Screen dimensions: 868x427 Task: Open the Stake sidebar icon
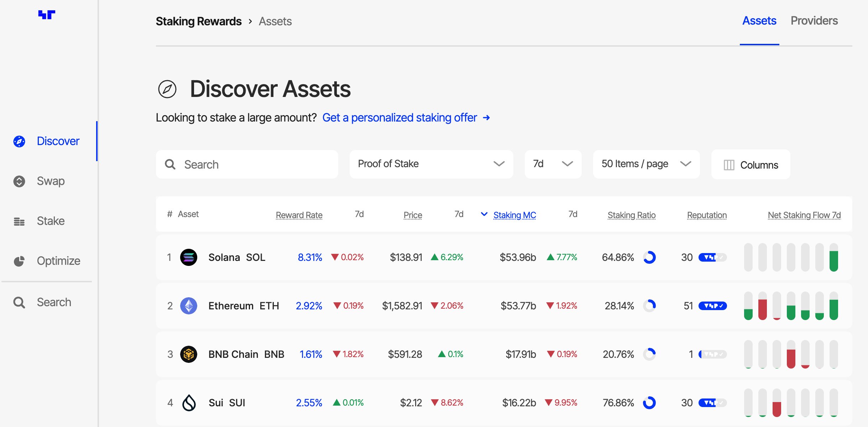point(19,221)
